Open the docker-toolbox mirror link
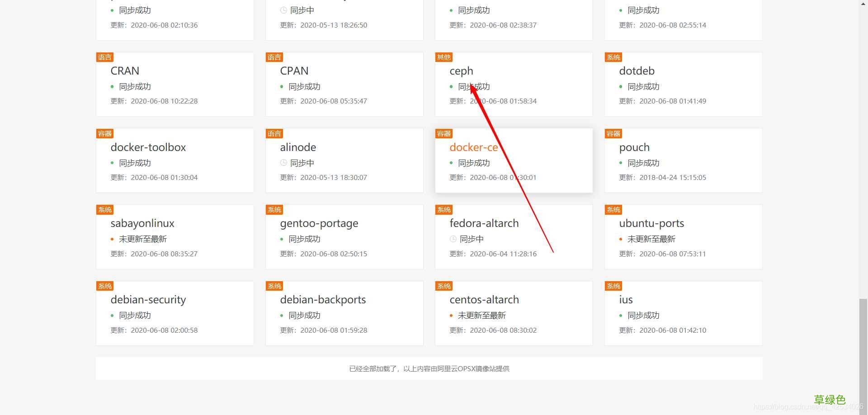Viewport: 868px width, 415px height. [148, 147]
